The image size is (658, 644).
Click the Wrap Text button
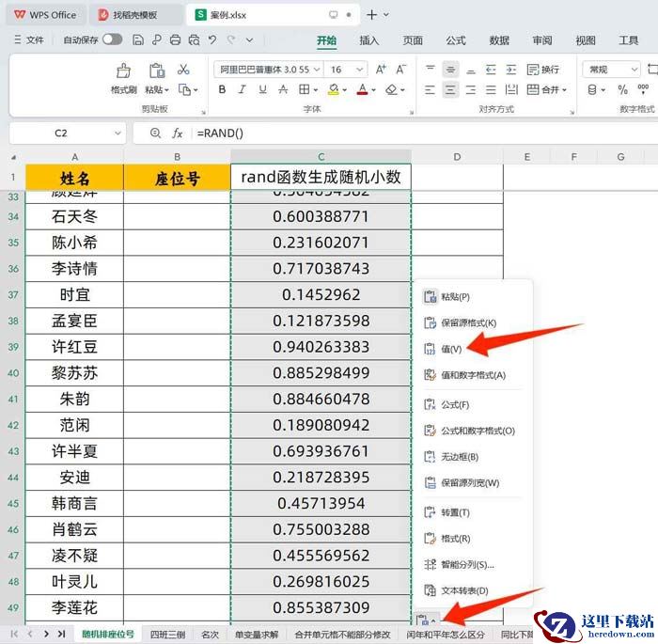[x=543, y=70]
